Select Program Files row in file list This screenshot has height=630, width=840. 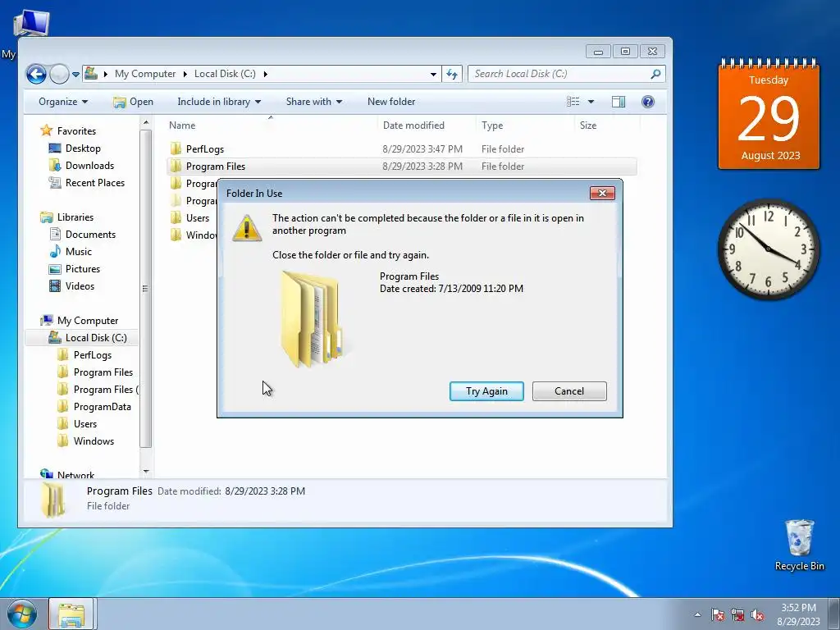(402, 167)
